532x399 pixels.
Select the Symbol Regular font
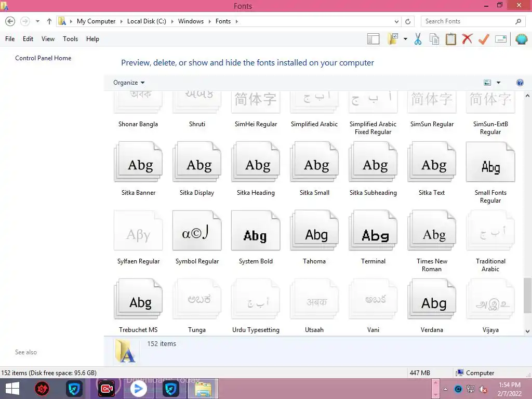197,237
